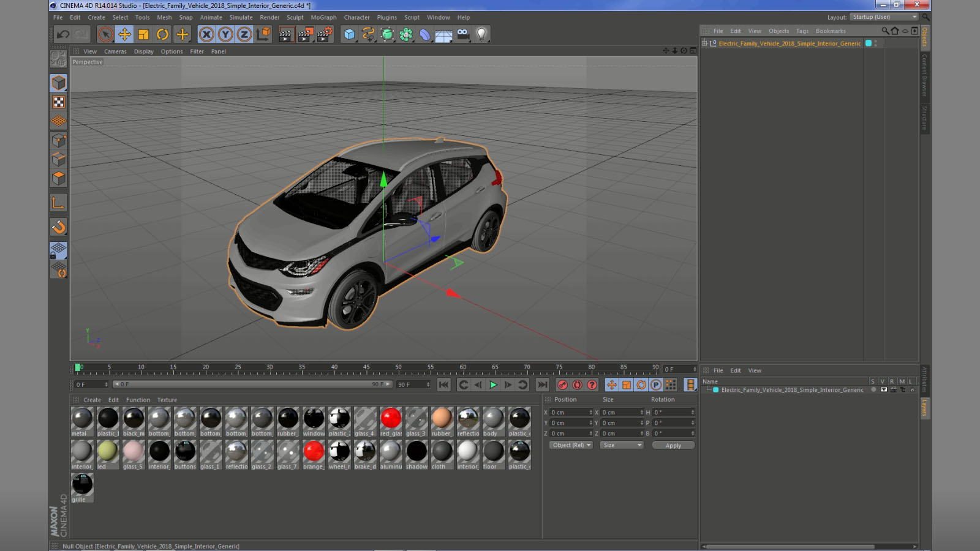The height and width of the screenshot is (551, 980).
Task: Toggle snapping magnet icon
Action: click(59, 227)
